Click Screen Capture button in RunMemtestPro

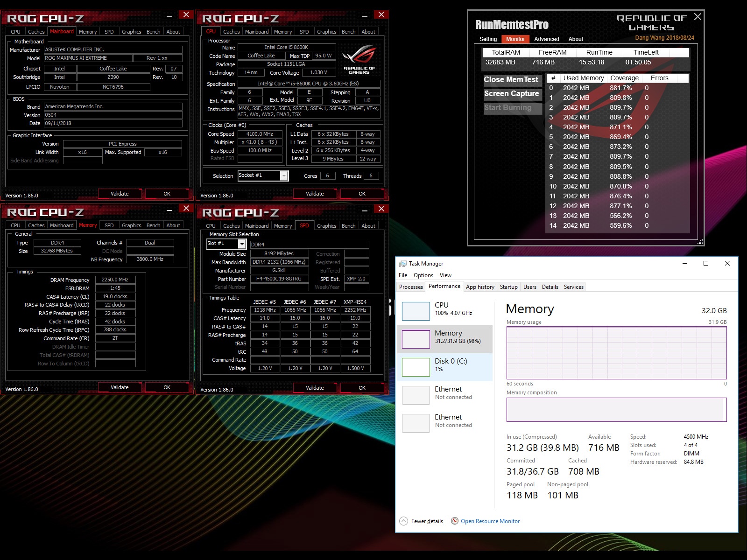pos(512,94)
